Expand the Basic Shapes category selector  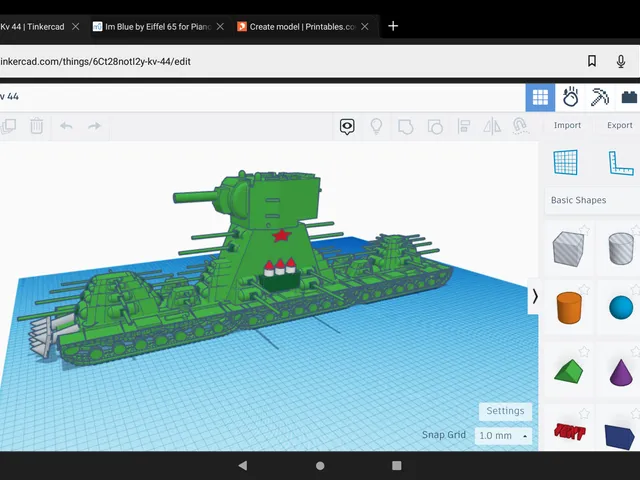[593, 200]
